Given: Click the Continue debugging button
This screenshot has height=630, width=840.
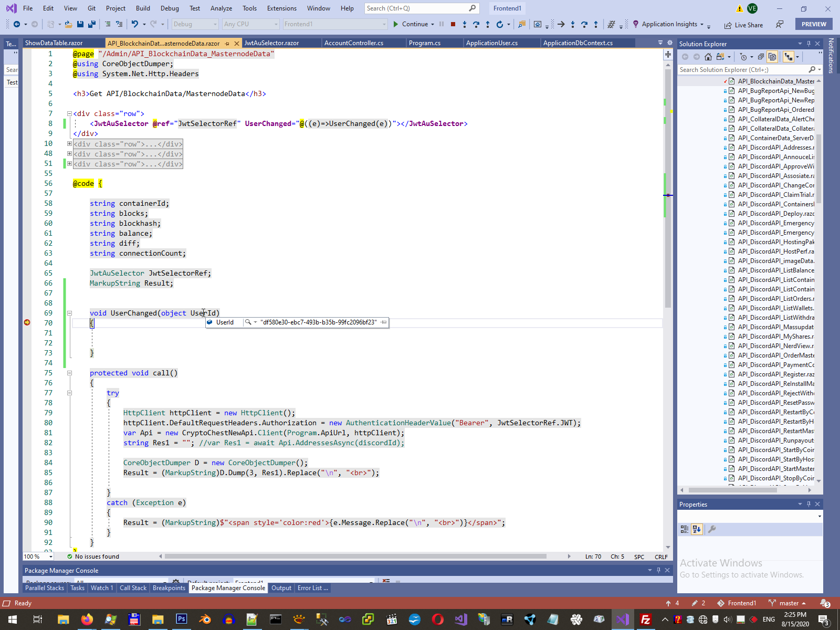Looking at the screenshot, I should pyautogui.click(x=411, y=24).
